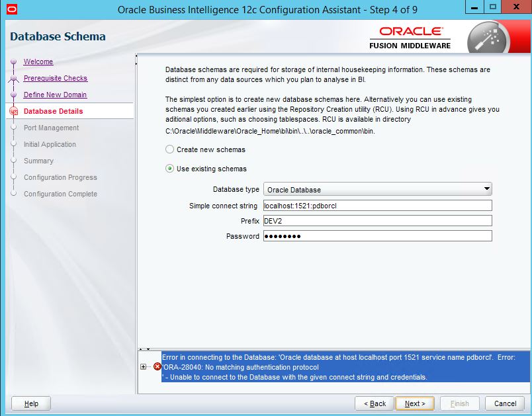The height and width of the screenshot is (416, 532).
Task: Go to the Welcome step
Action: click(38, 62)
